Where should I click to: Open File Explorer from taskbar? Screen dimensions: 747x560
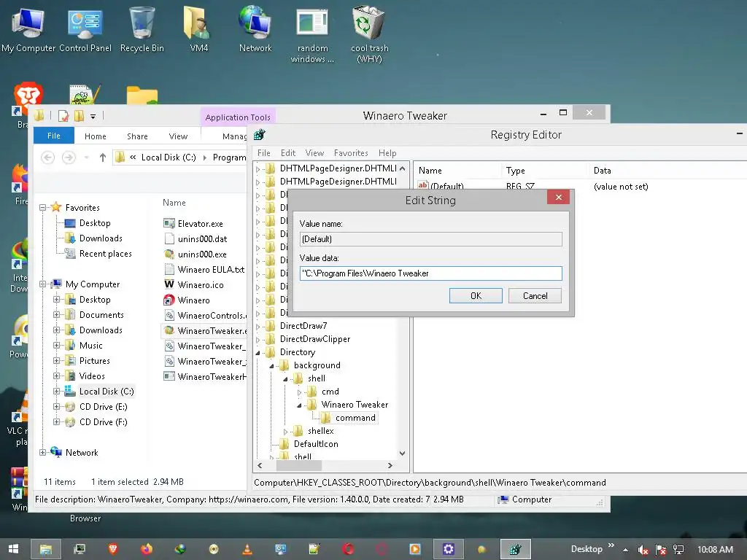pos(46,549)
